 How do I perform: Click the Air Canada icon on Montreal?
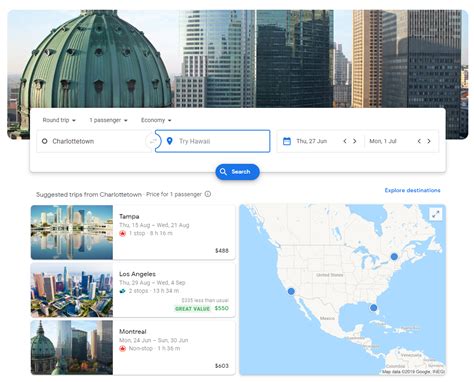122,349
